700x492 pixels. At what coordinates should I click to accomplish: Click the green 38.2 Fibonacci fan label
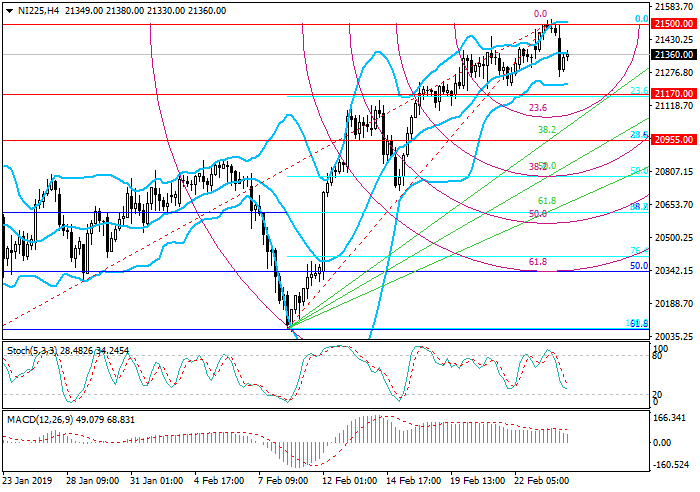547,130
